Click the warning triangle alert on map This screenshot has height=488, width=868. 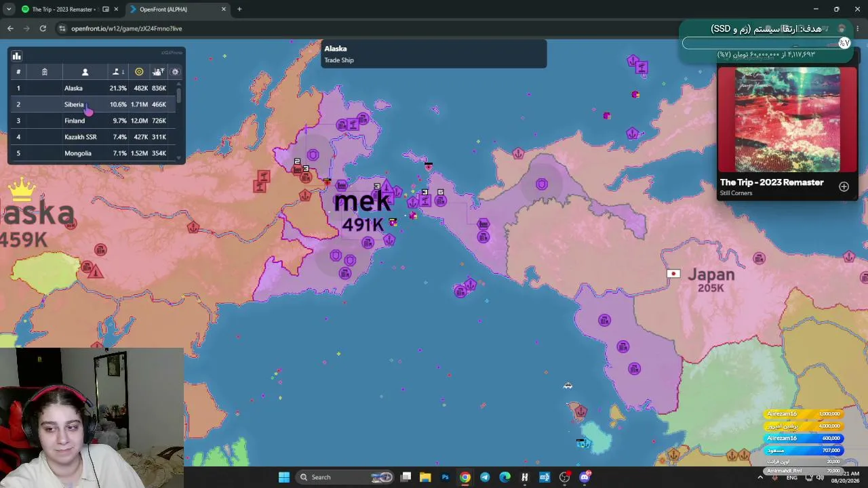tap(96, 272)
